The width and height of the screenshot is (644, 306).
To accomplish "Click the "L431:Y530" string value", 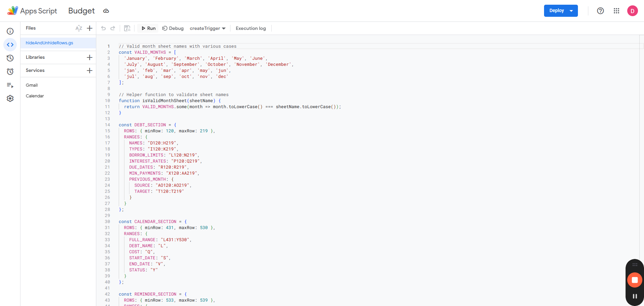I will pos(175,240).
